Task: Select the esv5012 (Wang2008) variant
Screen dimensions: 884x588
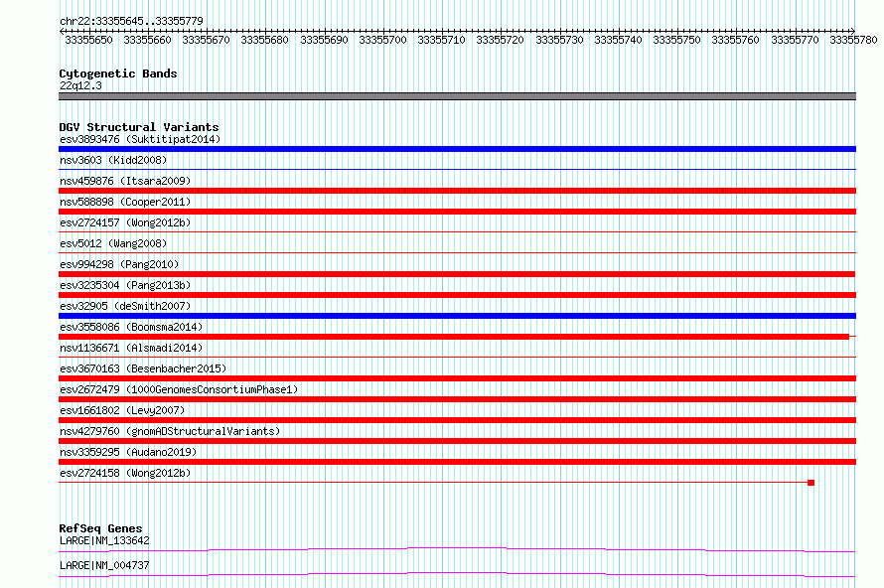Action: click(x=113, y=243)
